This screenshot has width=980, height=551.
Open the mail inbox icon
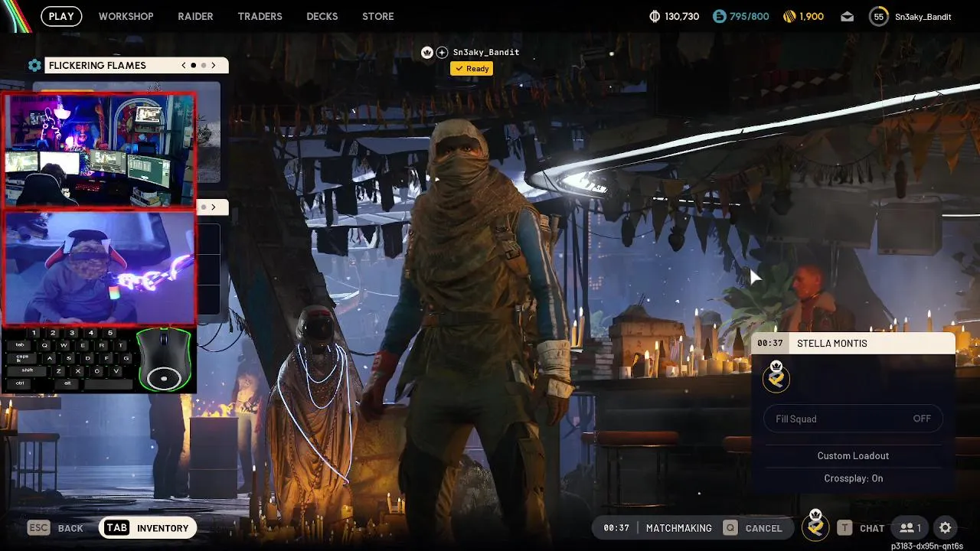click(x=847, y=16)
